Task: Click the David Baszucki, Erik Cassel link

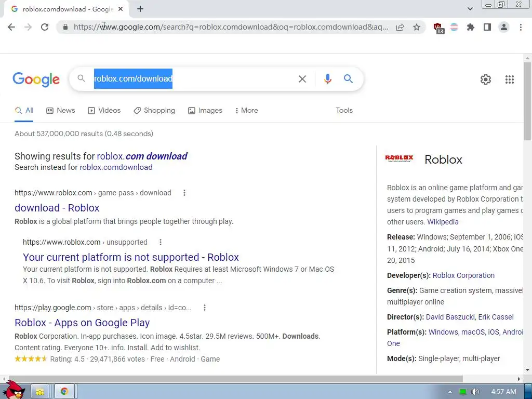Action: (x=470, y=317)
